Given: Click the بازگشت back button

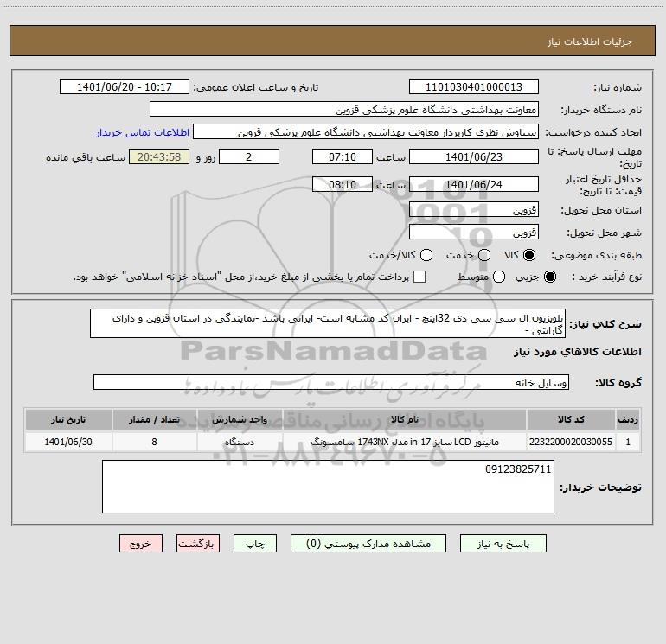Looking at the screenshot, I should coord(198,544).
